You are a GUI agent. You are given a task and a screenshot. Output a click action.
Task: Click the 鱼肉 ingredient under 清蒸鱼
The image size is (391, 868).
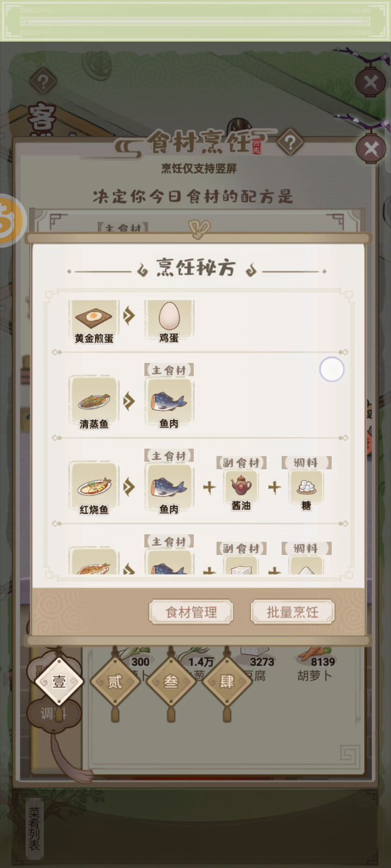tap(169, 402)
